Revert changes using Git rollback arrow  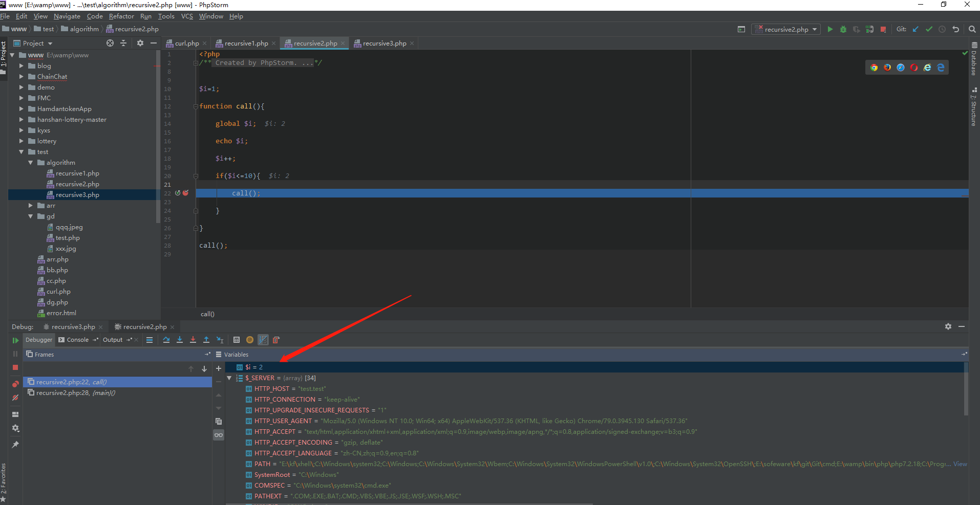pos(955,29)
